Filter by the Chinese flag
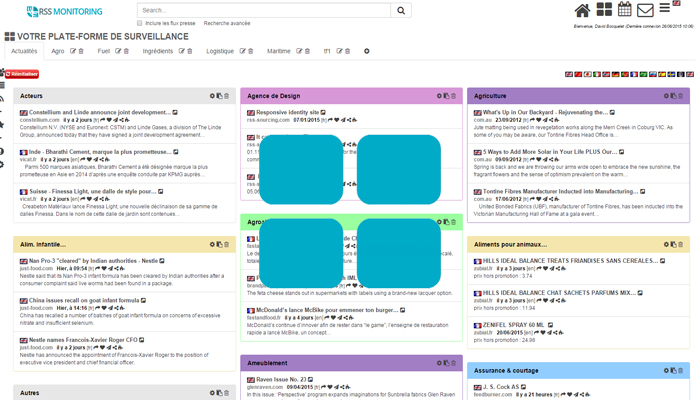 (578, 74)
